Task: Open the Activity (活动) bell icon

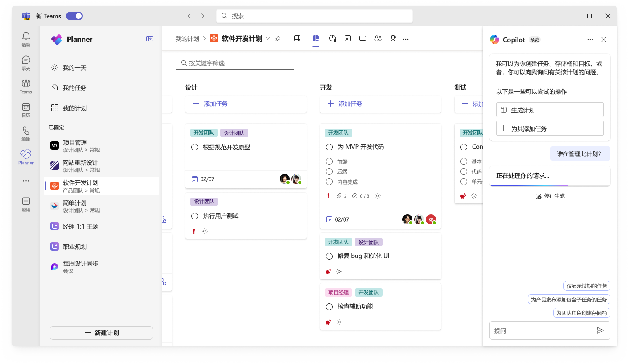Action: click(26, 37)
